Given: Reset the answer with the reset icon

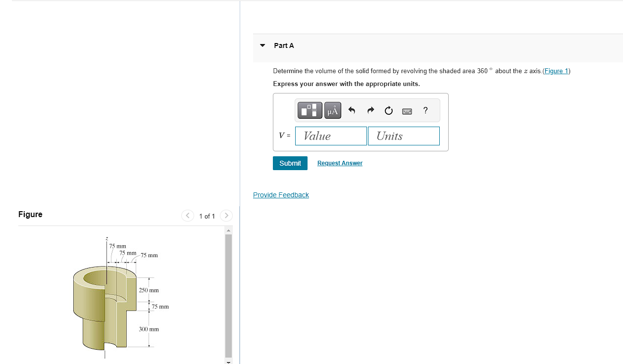Looking at the screenshot, I should click(x=388, y=110).
